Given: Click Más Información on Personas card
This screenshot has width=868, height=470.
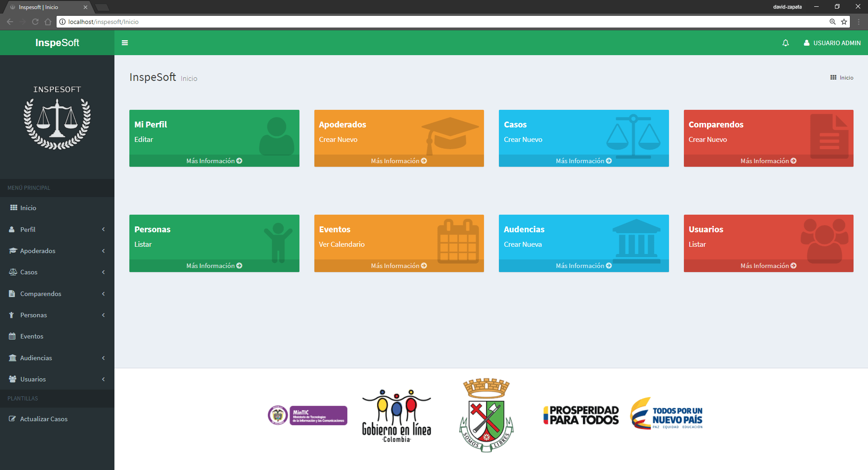Looking at the screenshot, I should [x=214, y=266].
